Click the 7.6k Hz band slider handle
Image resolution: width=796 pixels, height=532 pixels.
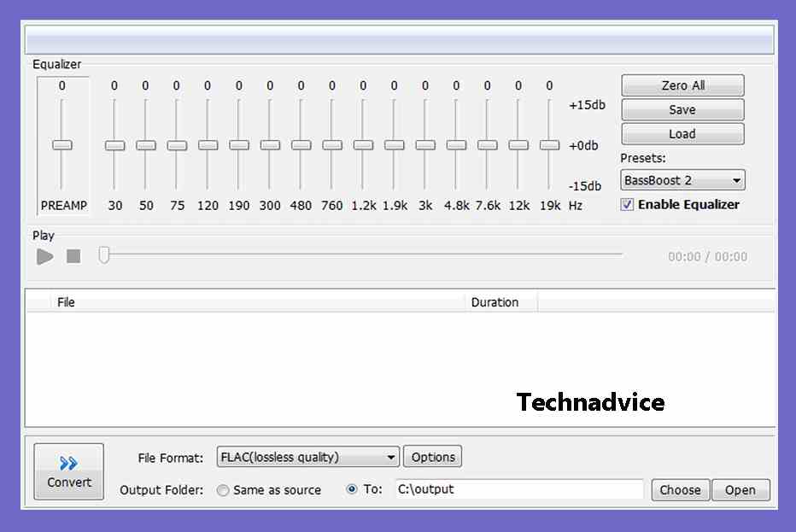(x=488, y=145)
